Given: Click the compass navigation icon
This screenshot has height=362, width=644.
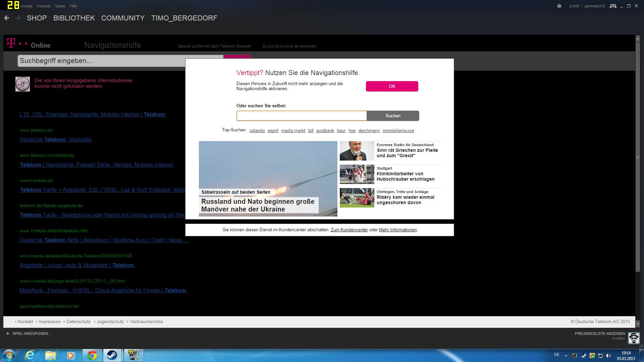Looking at the screenshot, I should pos(22,84).
